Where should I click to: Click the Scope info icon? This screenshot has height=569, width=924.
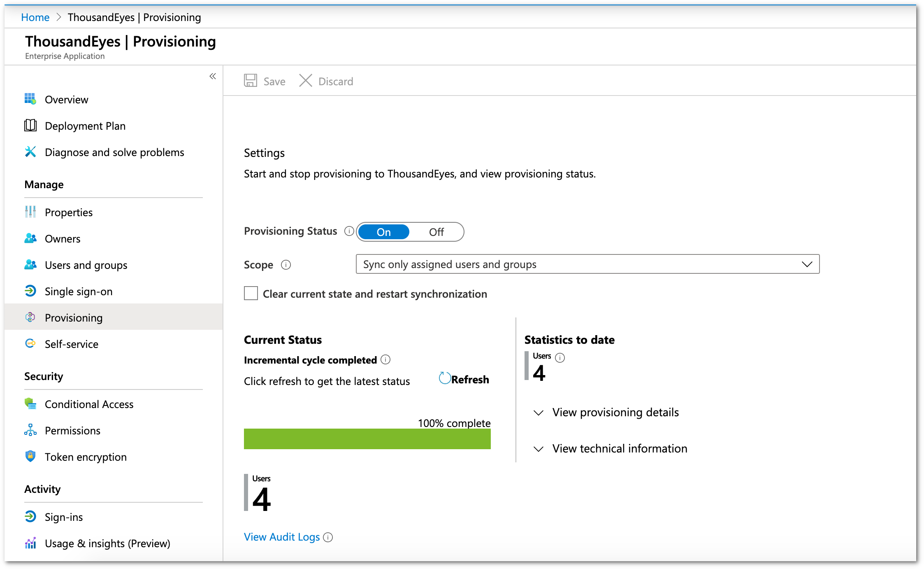(286, 265)
